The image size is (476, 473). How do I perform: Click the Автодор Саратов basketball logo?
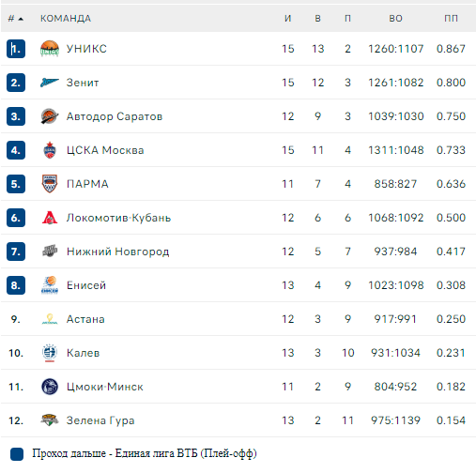[50, 116]
